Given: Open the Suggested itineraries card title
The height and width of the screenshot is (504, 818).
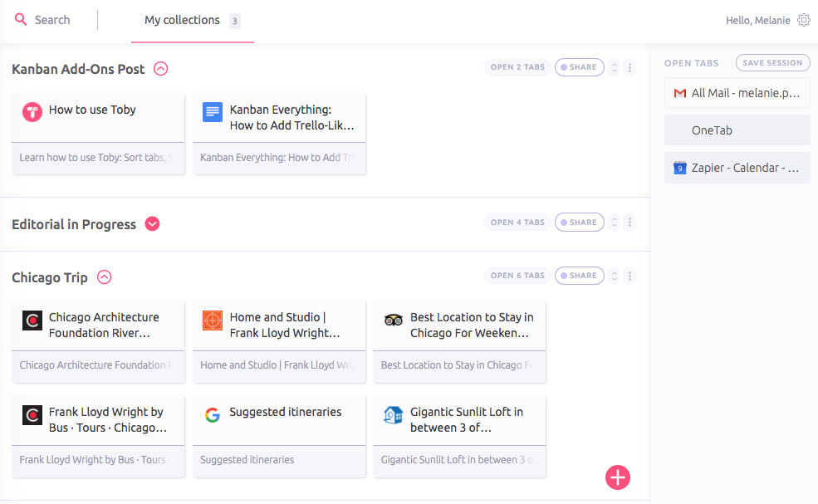Looking at the screenshot, I should coord(286,412).
